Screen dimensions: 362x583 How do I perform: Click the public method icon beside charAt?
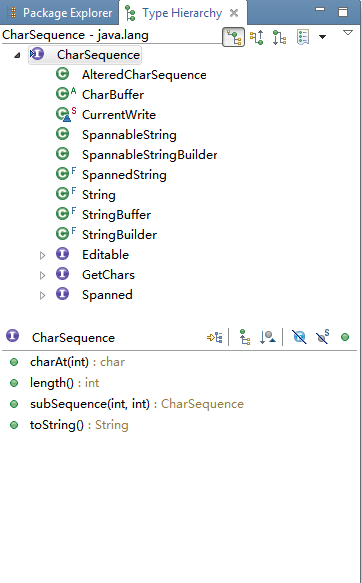(x=14, y=362)
